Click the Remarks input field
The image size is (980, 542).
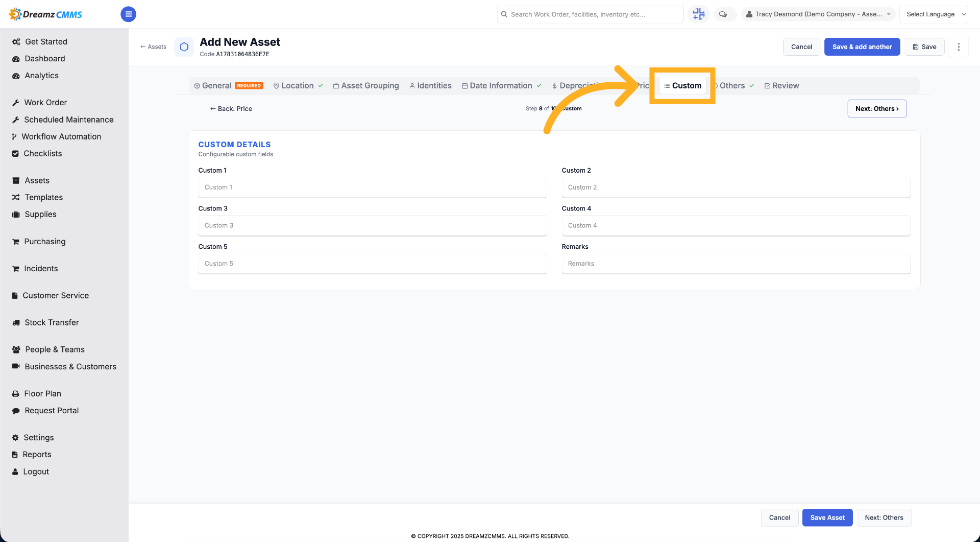coord(736,264)
